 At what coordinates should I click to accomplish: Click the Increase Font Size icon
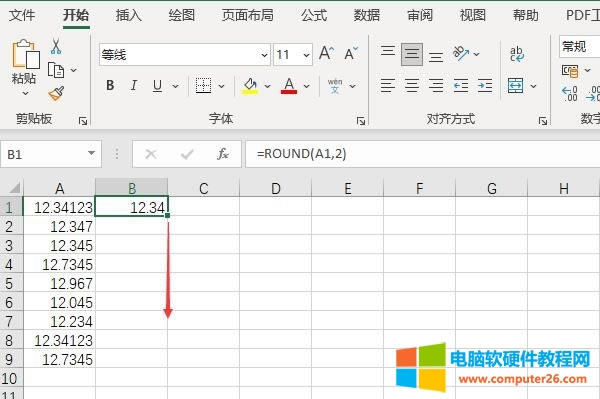click(326, 53)
